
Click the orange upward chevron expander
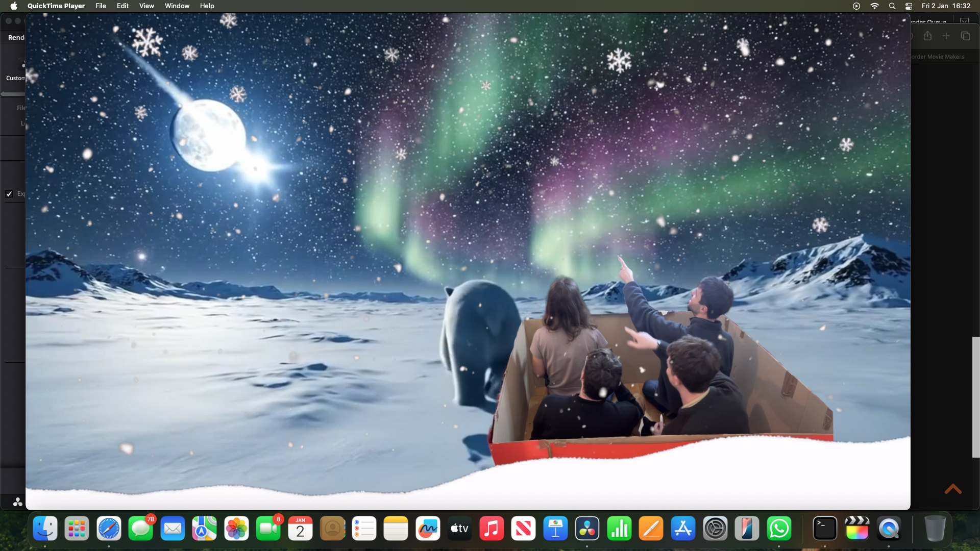[x=953, y=489]
